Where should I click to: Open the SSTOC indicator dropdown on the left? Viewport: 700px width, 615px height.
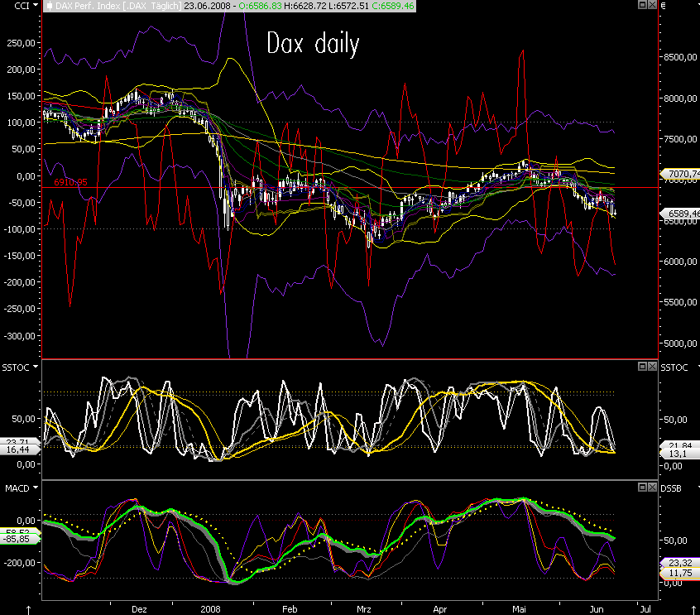[x=36, y=367]
